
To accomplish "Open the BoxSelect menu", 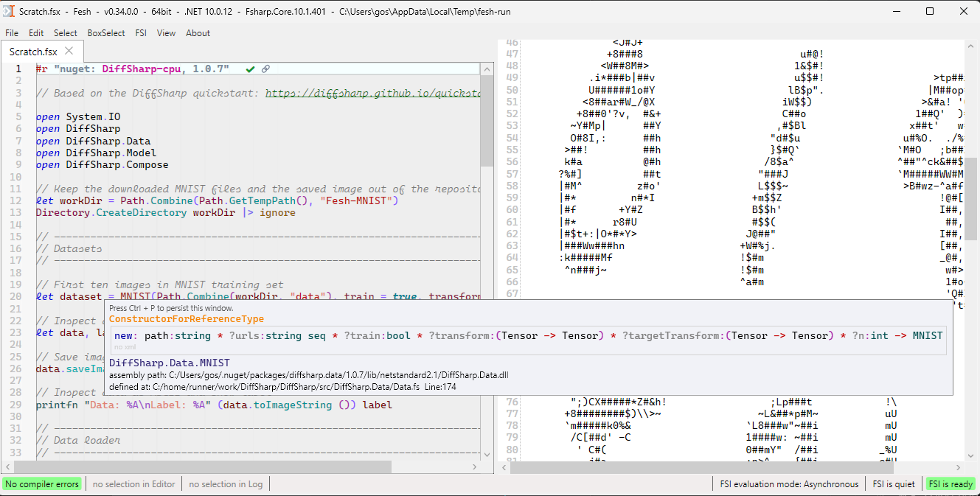I will click(x=106, y=33).
